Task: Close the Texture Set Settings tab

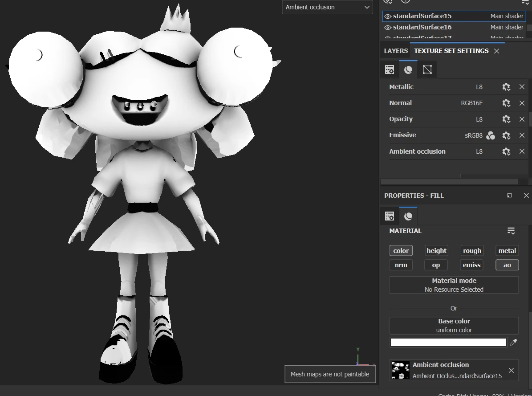Action: [497, 51]
